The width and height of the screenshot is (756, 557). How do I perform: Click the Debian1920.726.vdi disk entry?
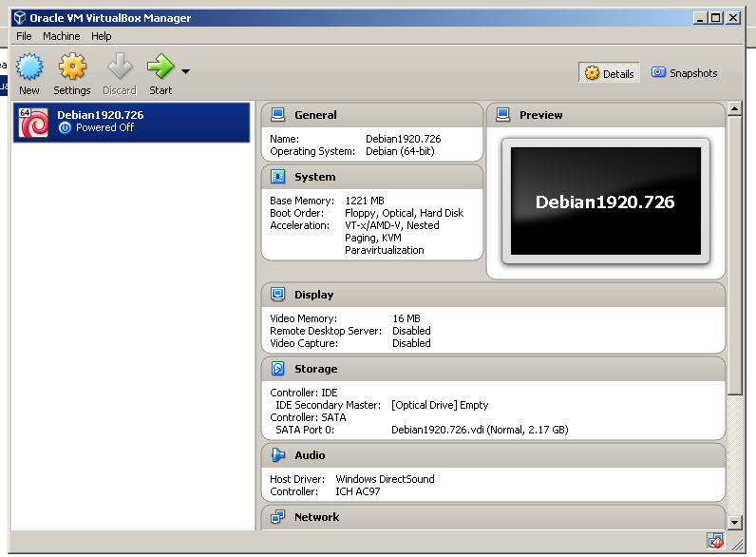pos(480,430)
